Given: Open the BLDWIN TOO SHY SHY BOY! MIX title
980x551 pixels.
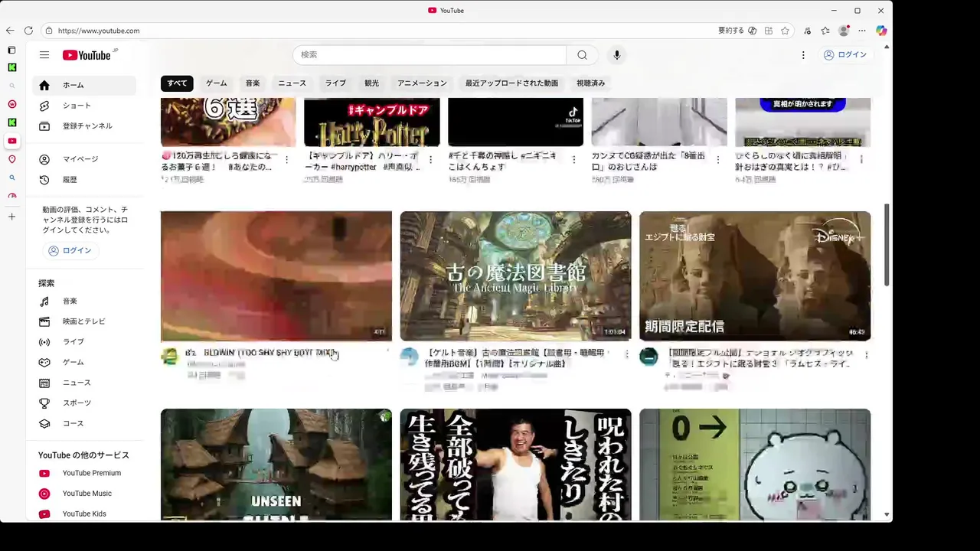Looking at the screenshot, I should pyautogui.click(x=260, y=353).
